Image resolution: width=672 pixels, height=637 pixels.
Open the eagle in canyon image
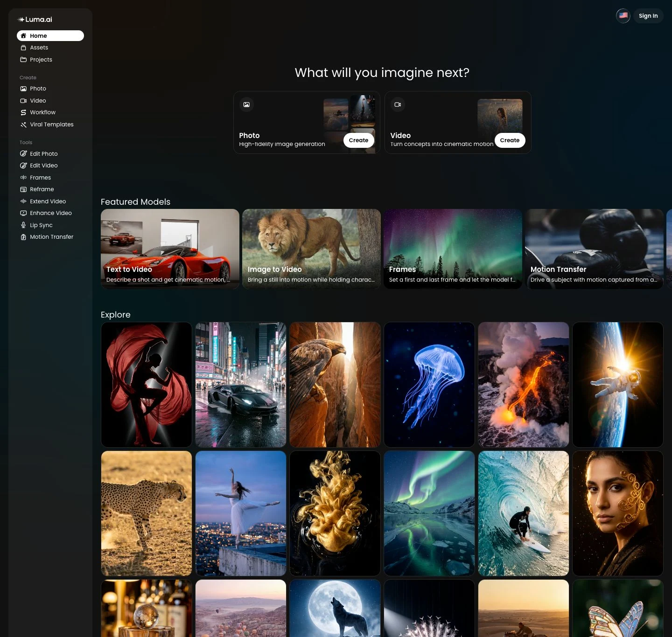[335, 385]
